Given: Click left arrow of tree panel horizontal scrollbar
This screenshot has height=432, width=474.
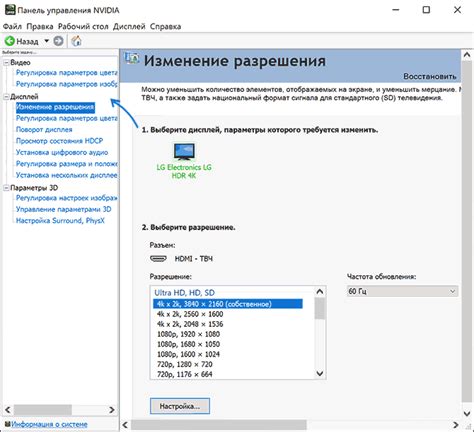Looking at the screenshot, I should [8, 410].
